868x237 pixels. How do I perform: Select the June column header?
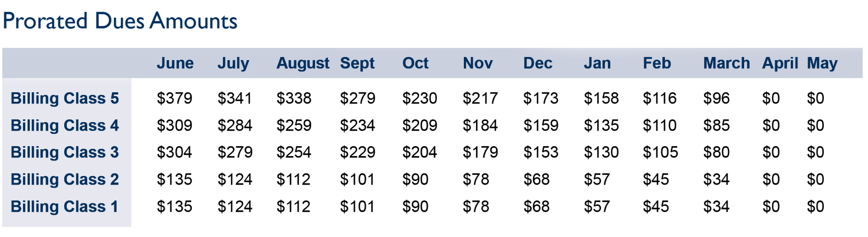coord(175,63)
